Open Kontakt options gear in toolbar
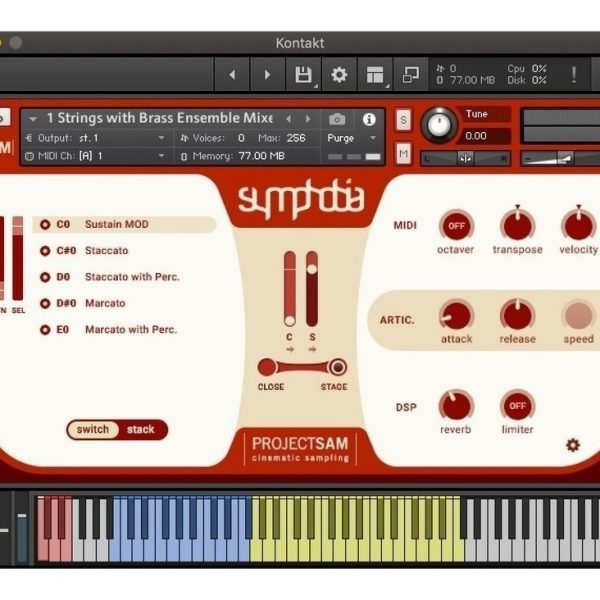The width and height of the screenshot is (600, 600). point(339,75)
